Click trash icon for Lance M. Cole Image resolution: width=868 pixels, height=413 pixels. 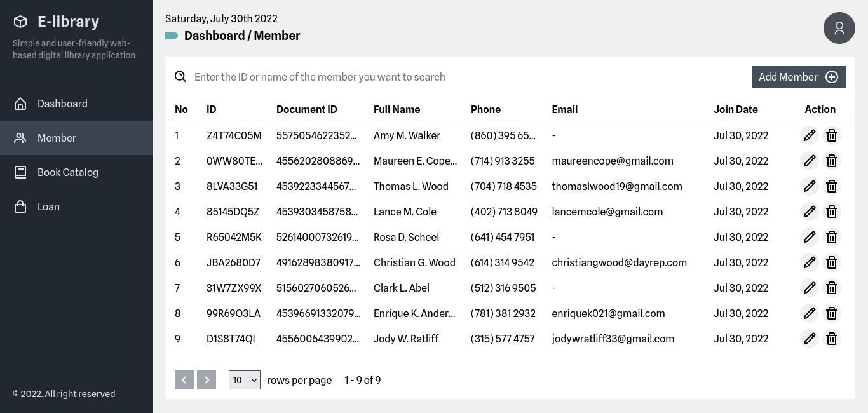(832, 212)
